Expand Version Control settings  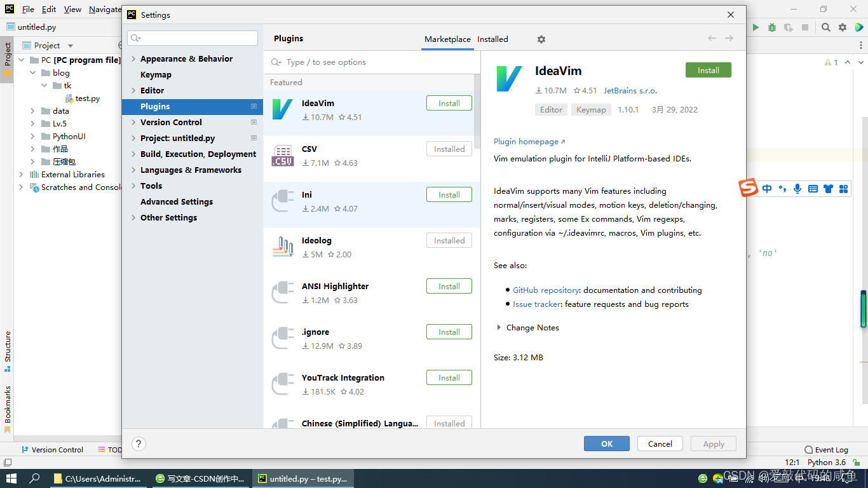[x=133, y=122]
